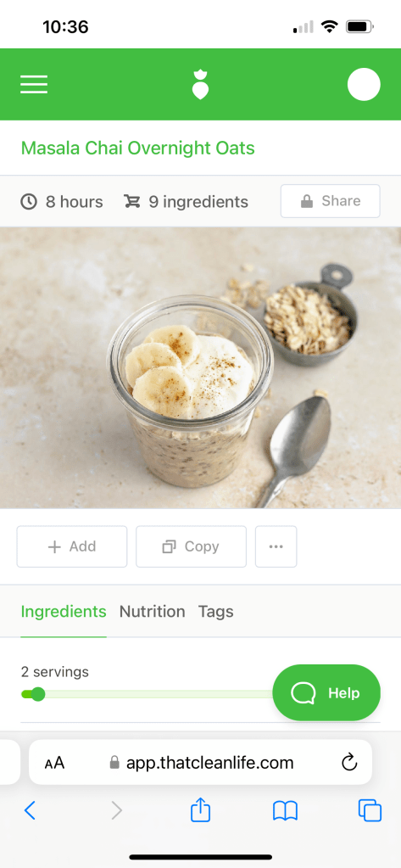Screen dimensions: 401x868
Task: Click the servings slider track
Action: click(x=149, y=694)
